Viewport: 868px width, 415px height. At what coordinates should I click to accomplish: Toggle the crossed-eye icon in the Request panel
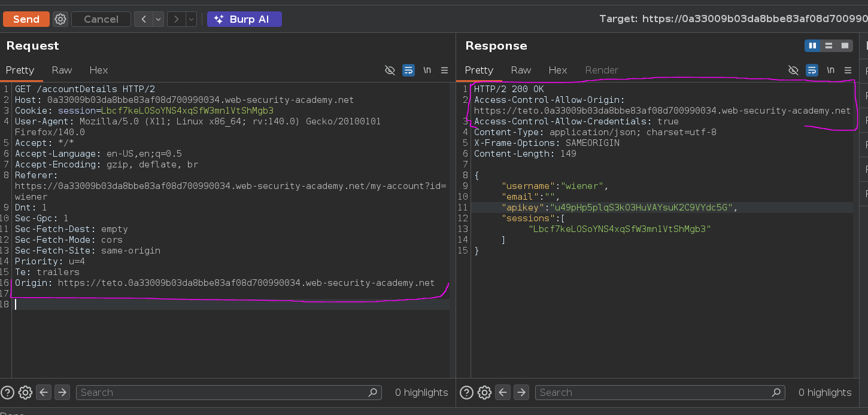click(390, 70)
